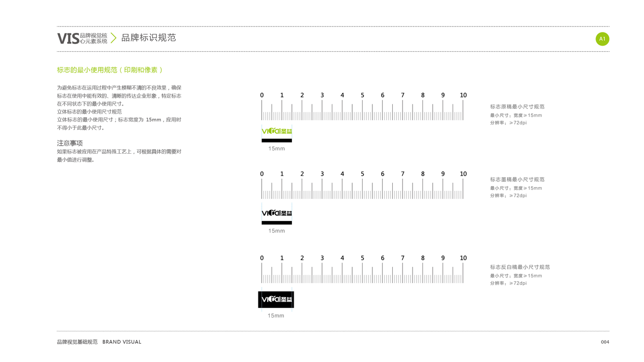644x362 pixels.
Task: Click the page number 004
Action: [605, 342]
